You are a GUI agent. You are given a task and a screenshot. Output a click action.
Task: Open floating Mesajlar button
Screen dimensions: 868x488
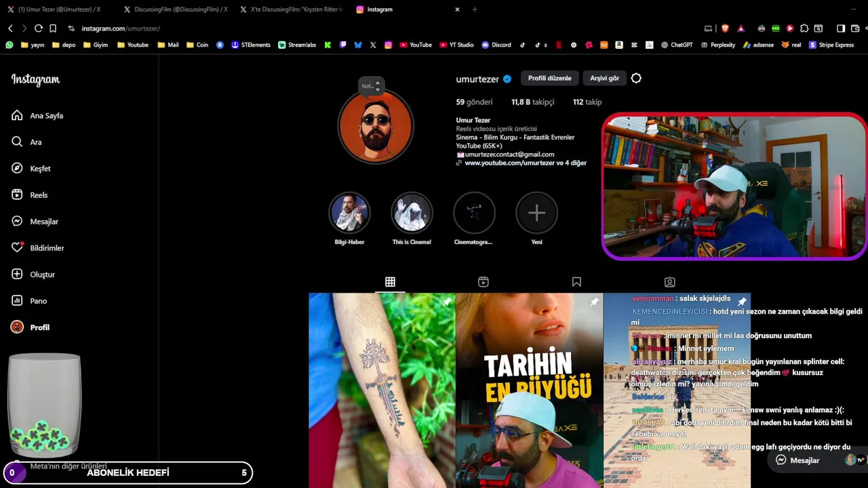pos(797,460)
